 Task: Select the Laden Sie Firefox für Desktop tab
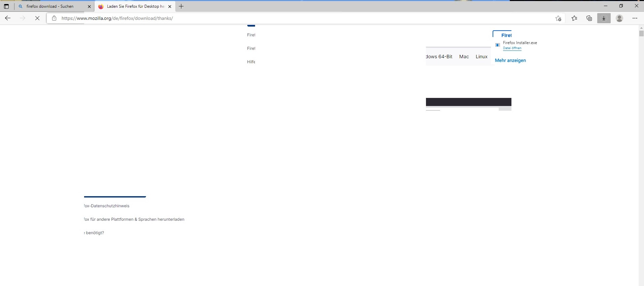pyautogui.click(x=135, y=6)
